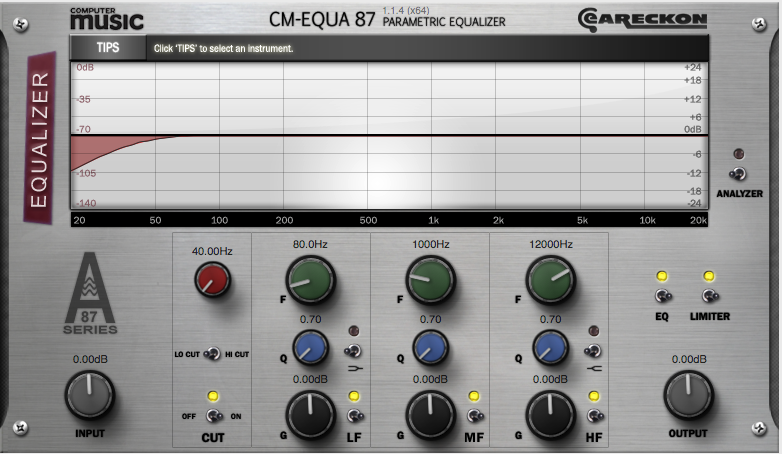Click the MF gain value 0.00dB

pos(430,379)
